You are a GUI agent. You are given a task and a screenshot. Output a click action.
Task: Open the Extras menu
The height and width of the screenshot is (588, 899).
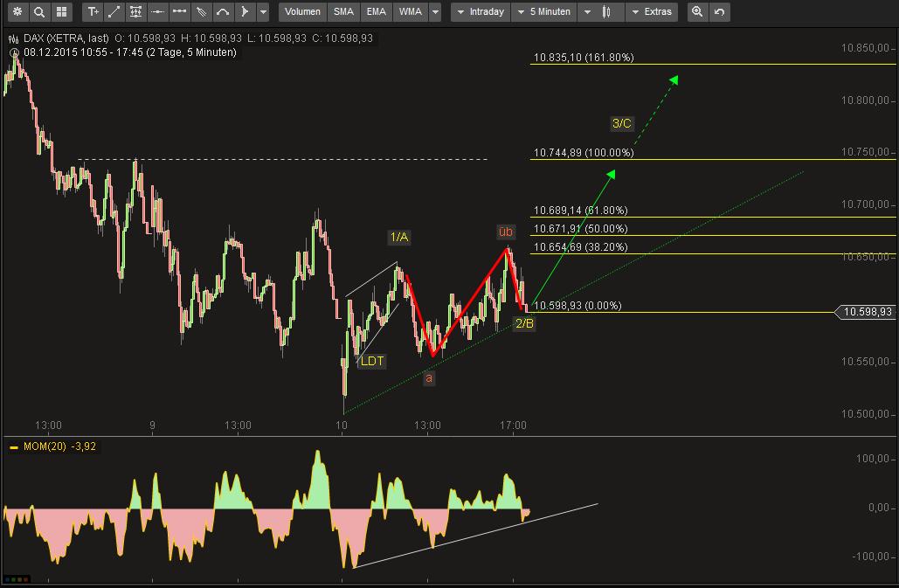657,12
